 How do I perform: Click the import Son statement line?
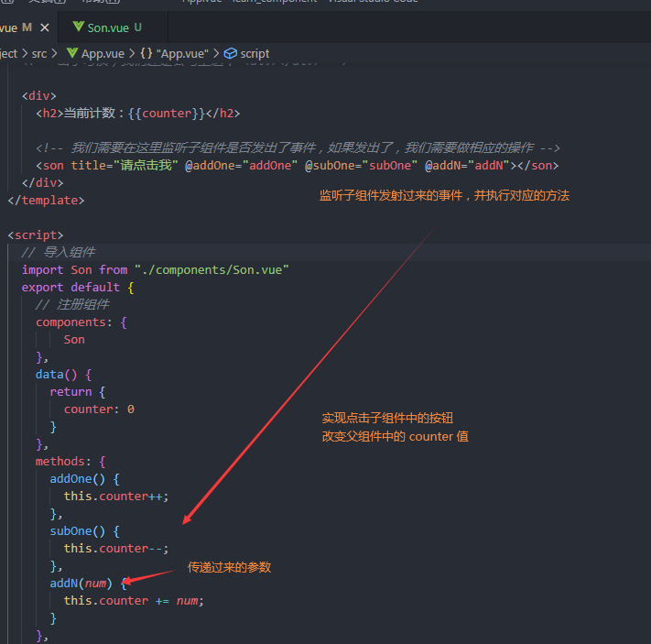point(156,270)
